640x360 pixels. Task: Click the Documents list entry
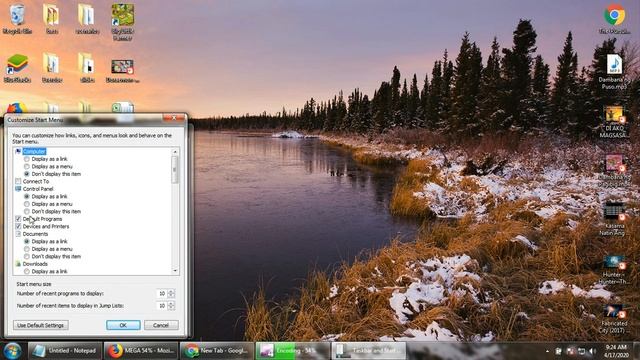[x=35, y=234]
